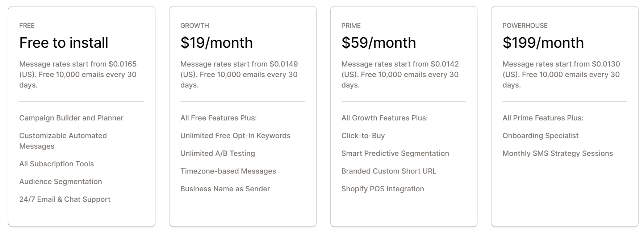The width and height of the screenshot is (644, 230).
Task: Click the GROWTH plan label
Action: coord(195,26)
